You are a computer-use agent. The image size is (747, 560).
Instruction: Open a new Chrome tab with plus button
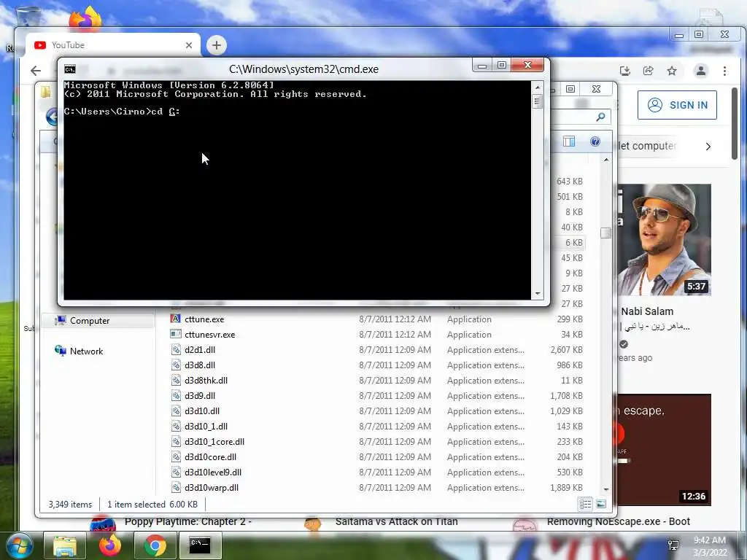pyautogui.click(x=216, y=45)
